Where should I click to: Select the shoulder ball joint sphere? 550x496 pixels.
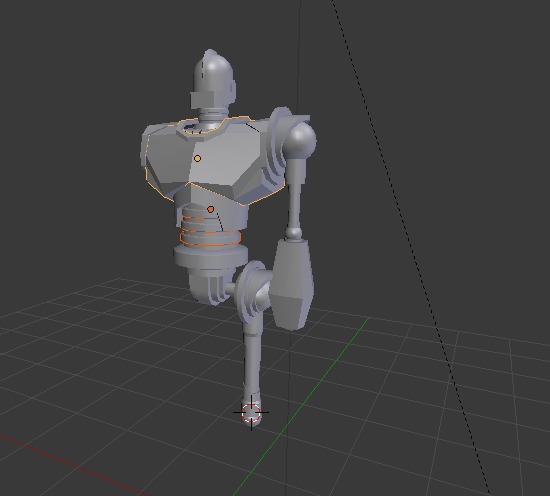pyautogui.click(x=300, y=140)
